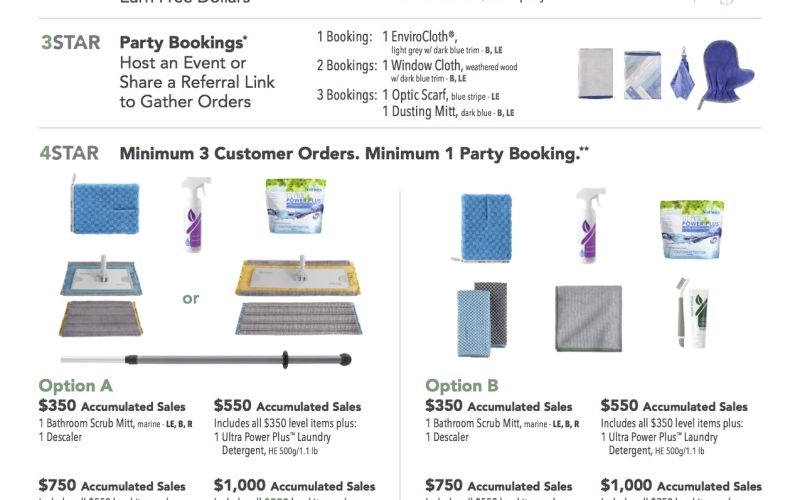
Task: Click the Option A heading
Action: point(76,385)
